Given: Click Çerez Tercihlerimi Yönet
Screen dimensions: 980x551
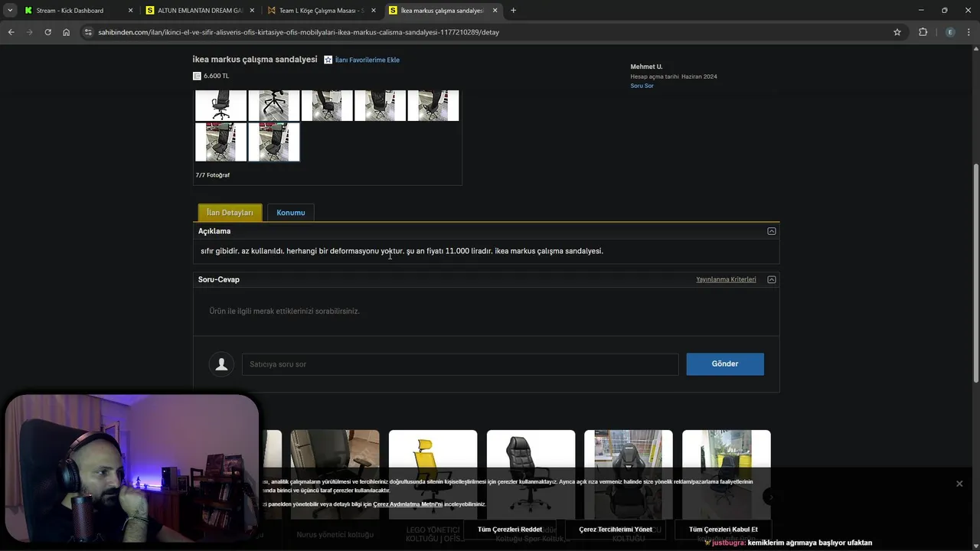Looking at the screenshot, I should click(x=616, y=530).
